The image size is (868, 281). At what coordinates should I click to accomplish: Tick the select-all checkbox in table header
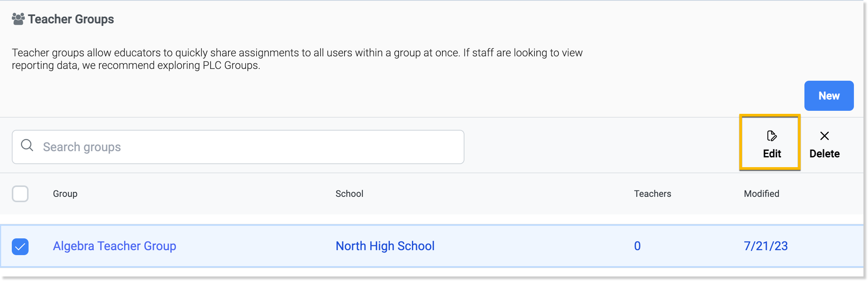point(20,194)
